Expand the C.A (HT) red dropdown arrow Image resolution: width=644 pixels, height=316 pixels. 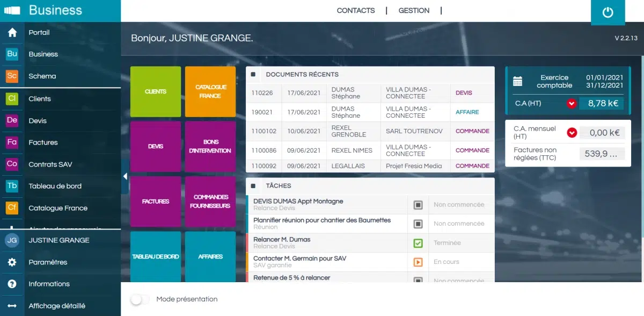click(x=571, y=104)
